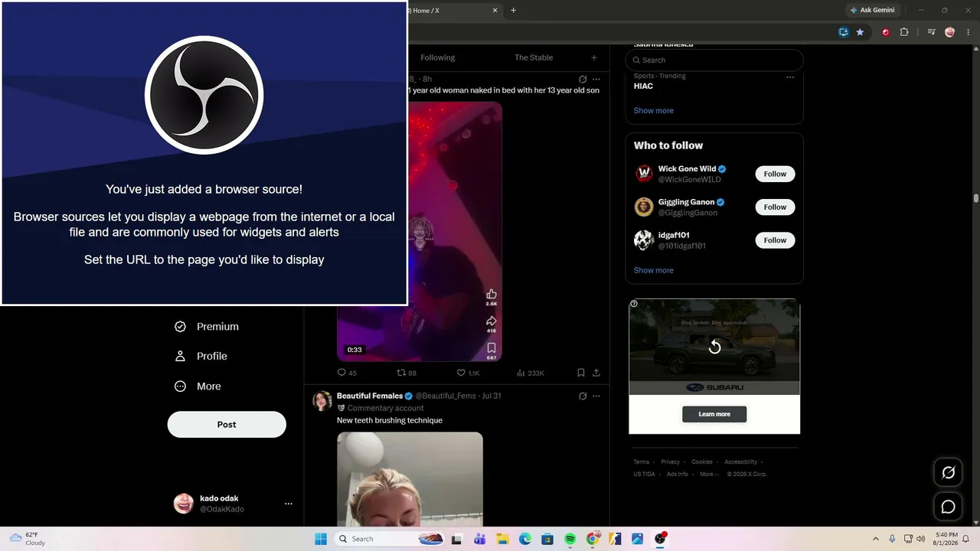Click the Windows taskbar search box
This screenshot has height=551, width=980.
click(390, 539)
